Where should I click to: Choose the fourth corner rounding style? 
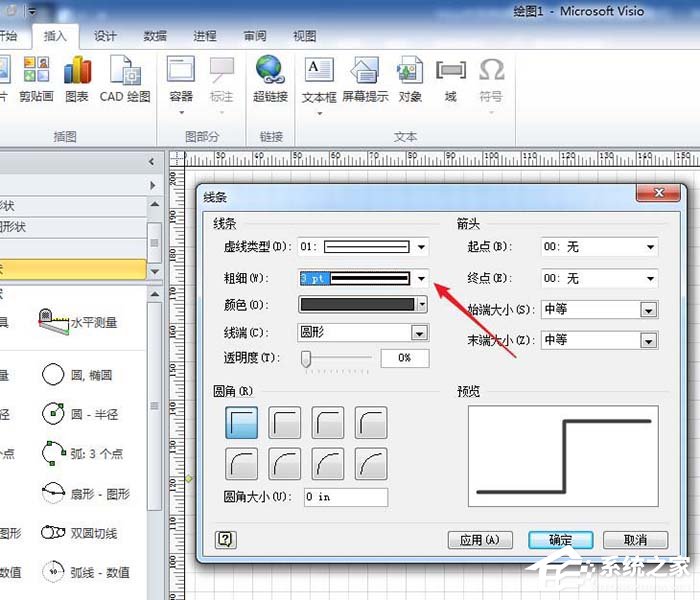[371, 422]
